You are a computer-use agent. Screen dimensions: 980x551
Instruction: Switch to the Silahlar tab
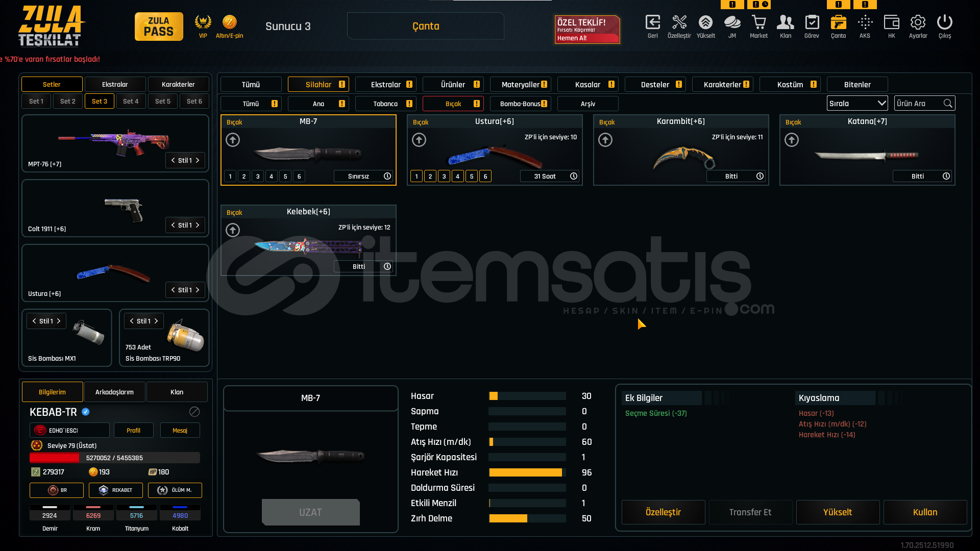pos(318,84)
